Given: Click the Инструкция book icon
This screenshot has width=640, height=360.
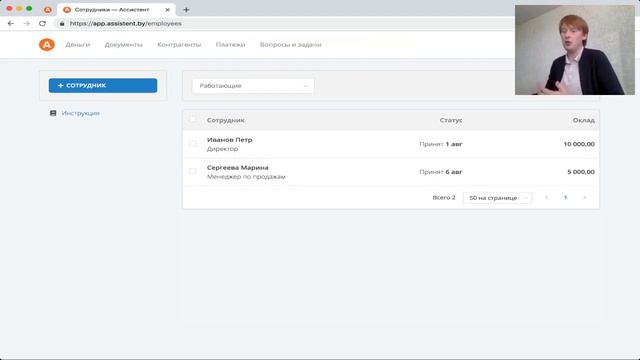Looking at the screenshot, I should click(x=53, y=113).
